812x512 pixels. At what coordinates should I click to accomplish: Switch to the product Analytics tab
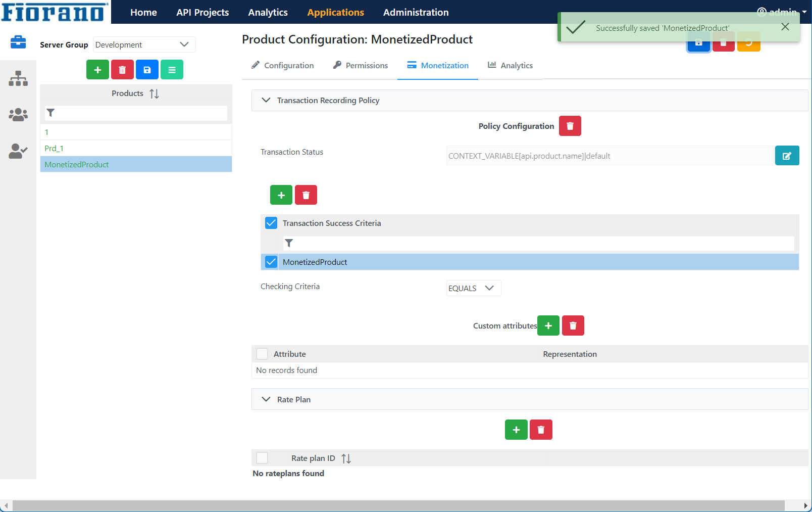click(x=511, y=65)
